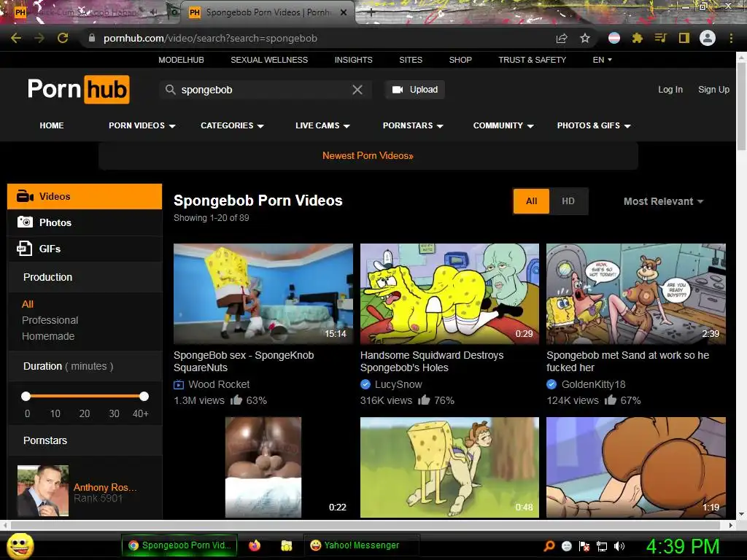Viewport: 747px width, 560px height.
Task: Clear the search text with the X
Action: click(357, 90)
